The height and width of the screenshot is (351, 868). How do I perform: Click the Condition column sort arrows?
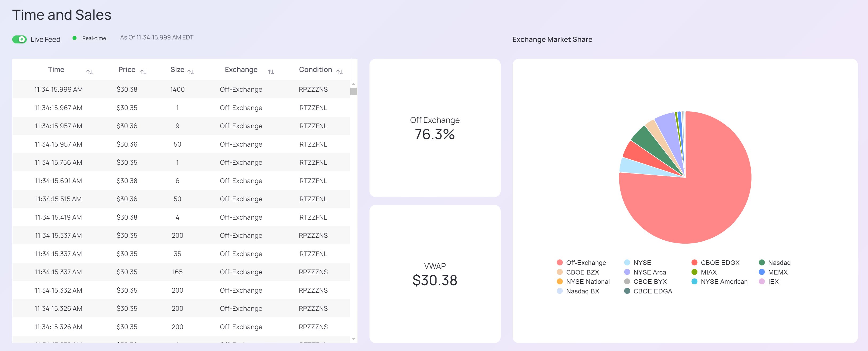pos(339,72)
